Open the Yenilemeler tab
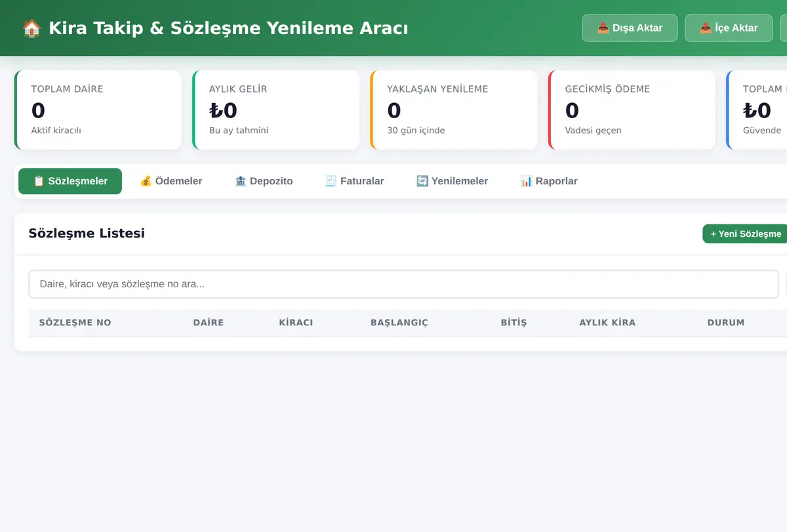Viewport: 787px width, 532px height. pyautogui.click(x=453, y=181)
